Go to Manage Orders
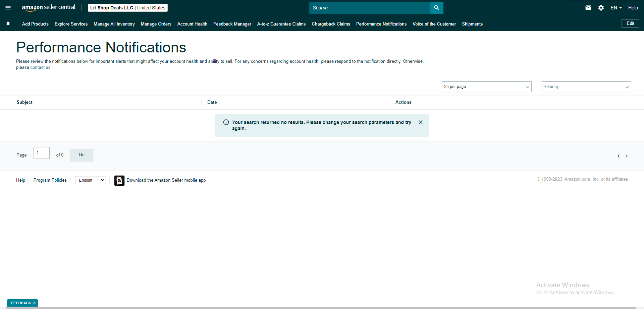The width and height of the screenshot is (644, 309). pos(156,24)
